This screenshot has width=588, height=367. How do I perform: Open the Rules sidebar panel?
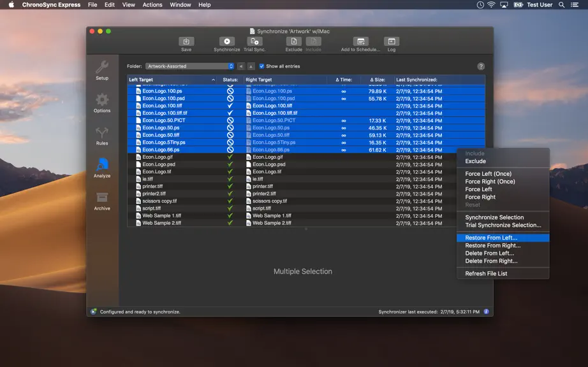coord(102,136)
